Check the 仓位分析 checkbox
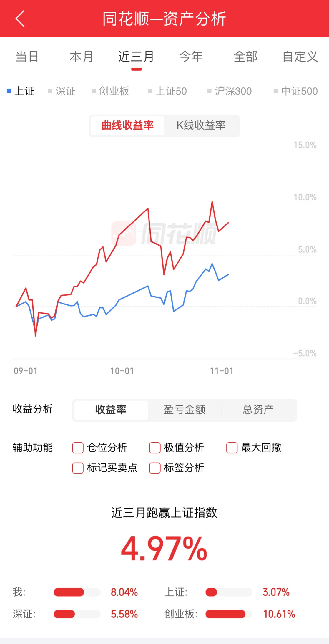 click(x=78, y=448)
